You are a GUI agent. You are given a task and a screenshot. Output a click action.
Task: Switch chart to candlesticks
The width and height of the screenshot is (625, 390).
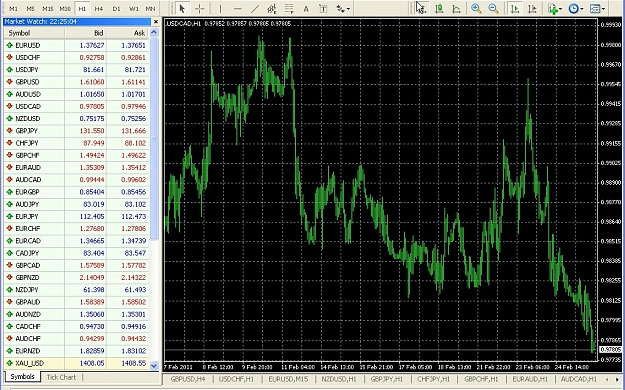click(439, 8)
